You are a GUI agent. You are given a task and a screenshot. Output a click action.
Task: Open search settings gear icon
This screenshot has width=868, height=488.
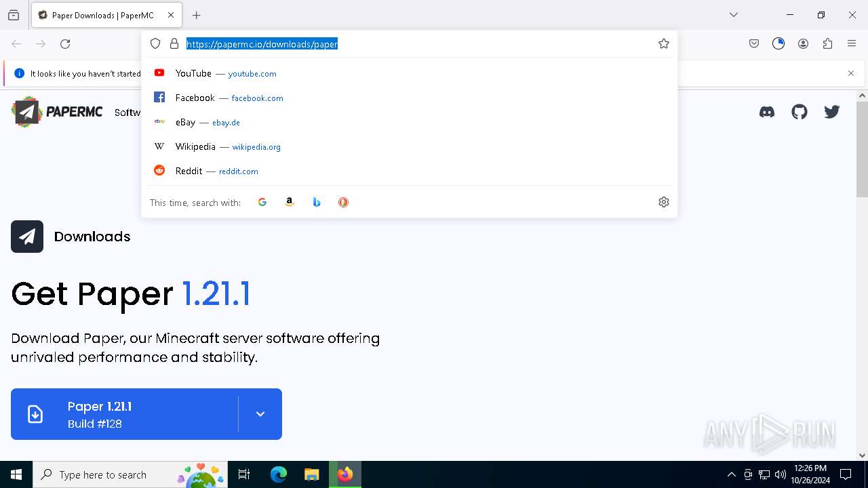click(664, 202)
